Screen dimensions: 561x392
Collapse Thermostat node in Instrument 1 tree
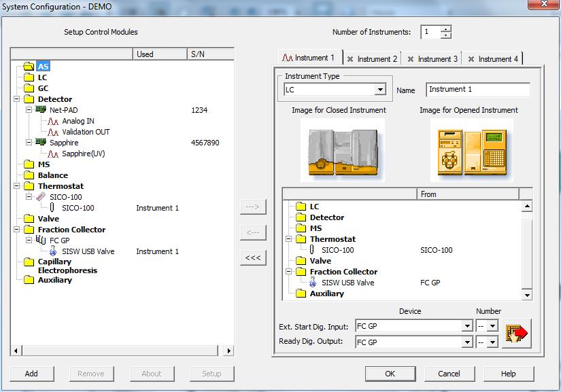289,238
